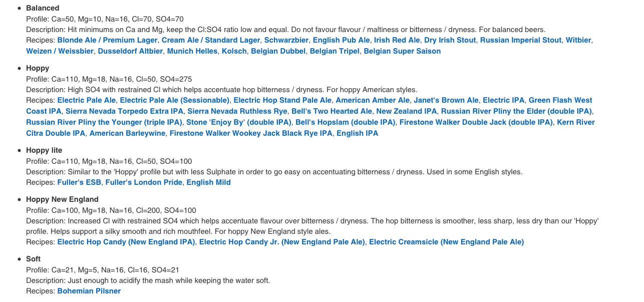The image size is (644, 302).
Task: Open the Munich Helles recipe
Action: (x=192, y=51)
